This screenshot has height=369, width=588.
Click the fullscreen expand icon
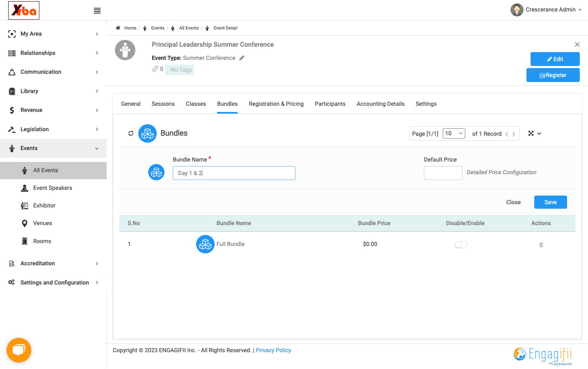click(x=531, y=133)
